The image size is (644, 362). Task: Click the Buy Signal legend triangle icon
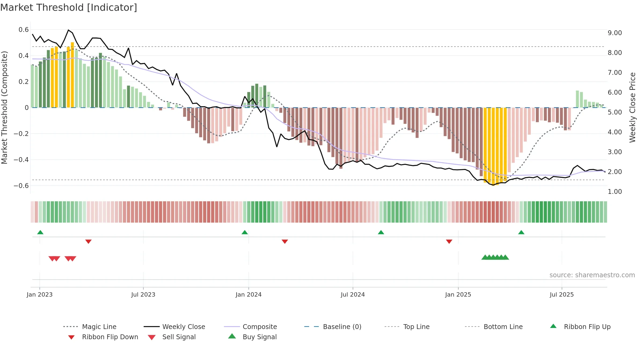tap(232, 336)
